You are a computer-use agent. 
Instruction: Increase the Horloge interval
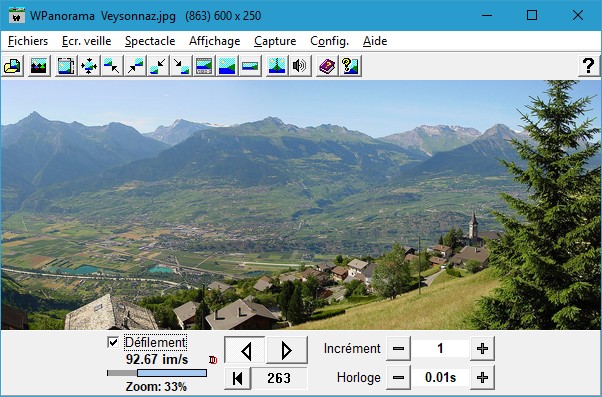click(x=482, y=377)
